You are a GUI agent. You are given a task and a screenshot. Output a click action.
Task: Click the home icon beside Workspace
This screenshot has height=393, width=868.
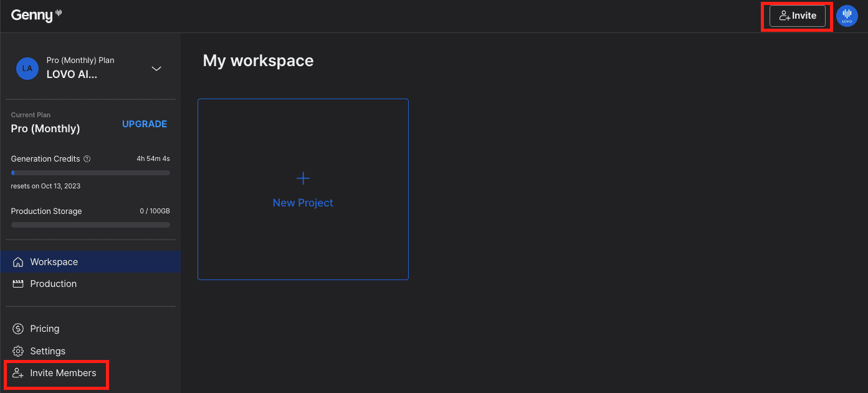[18, 262]
